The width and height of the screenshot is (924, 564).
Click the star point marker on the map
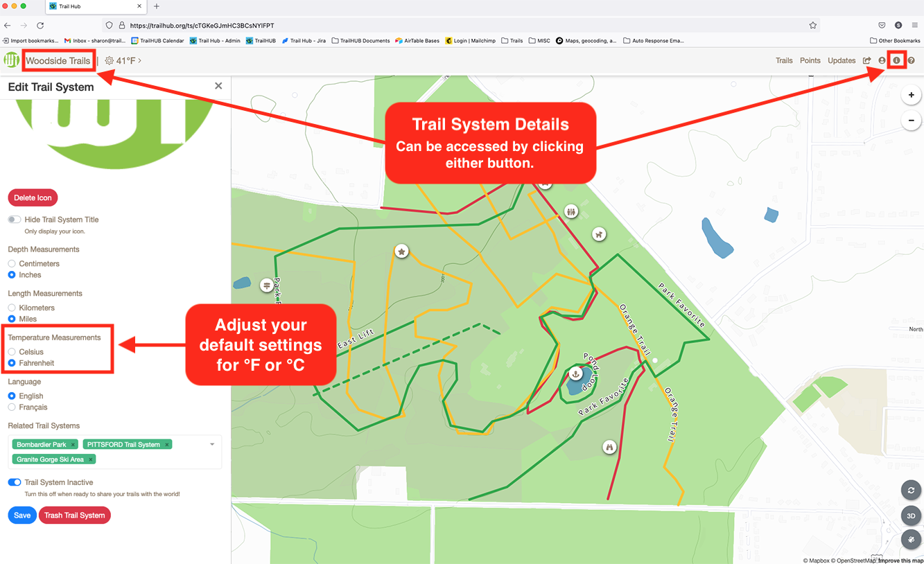click(x=401, y=251)
